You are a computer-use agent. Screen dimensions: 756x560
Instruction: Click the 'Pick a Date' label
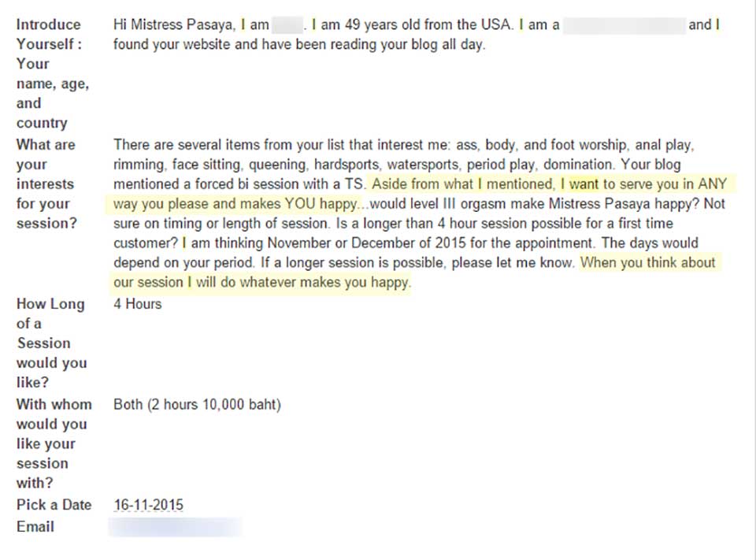54,505
